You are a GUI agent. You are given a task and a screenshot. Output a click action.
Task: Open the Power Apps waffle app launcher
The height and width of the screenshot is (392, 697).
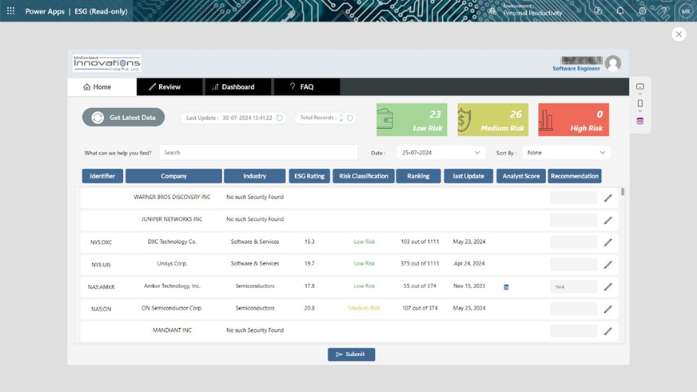coord(11,11)
